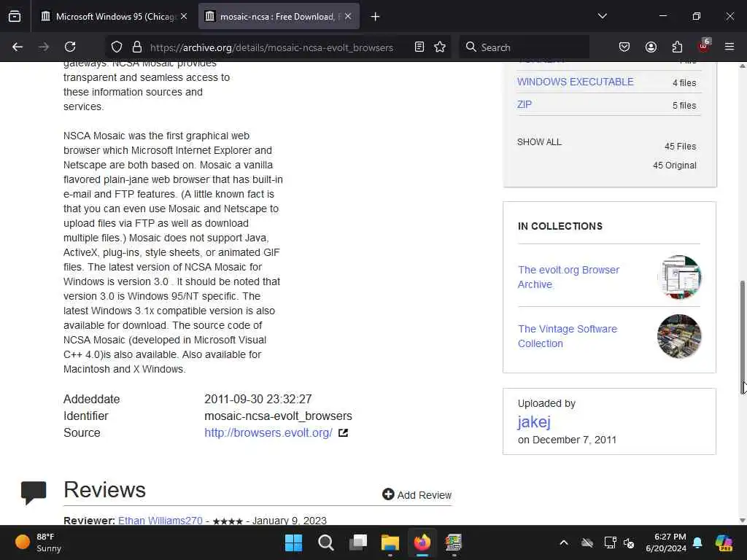Open a new tab with plus button
This screenshot has height=560, width=747.
click(376, 17)
